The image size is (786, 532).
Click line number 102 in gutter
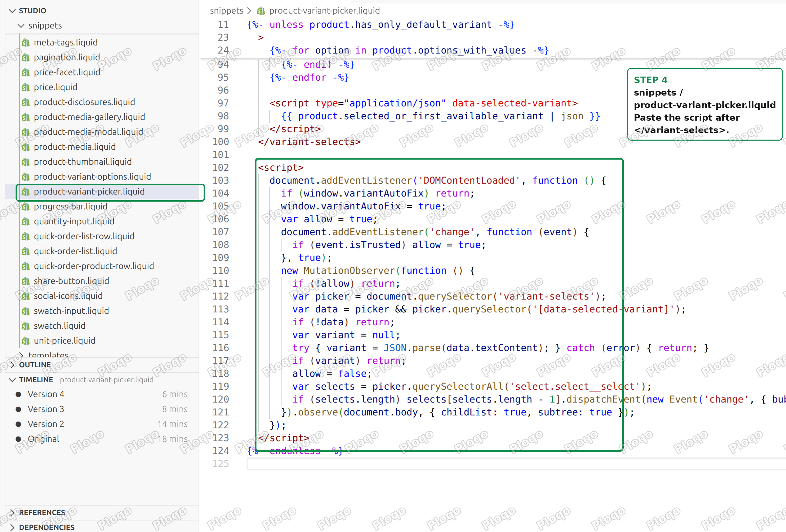coord(221,168)
